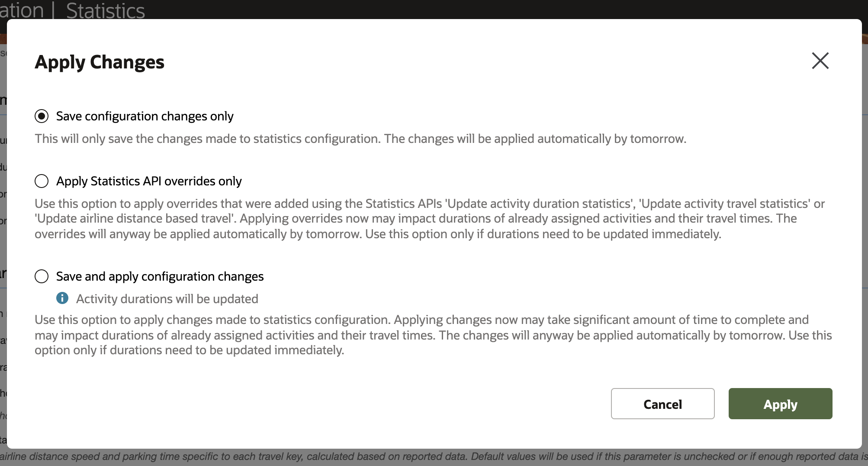
Task: Click the truncated 'ation' title in the header
Action: [22, 10]
